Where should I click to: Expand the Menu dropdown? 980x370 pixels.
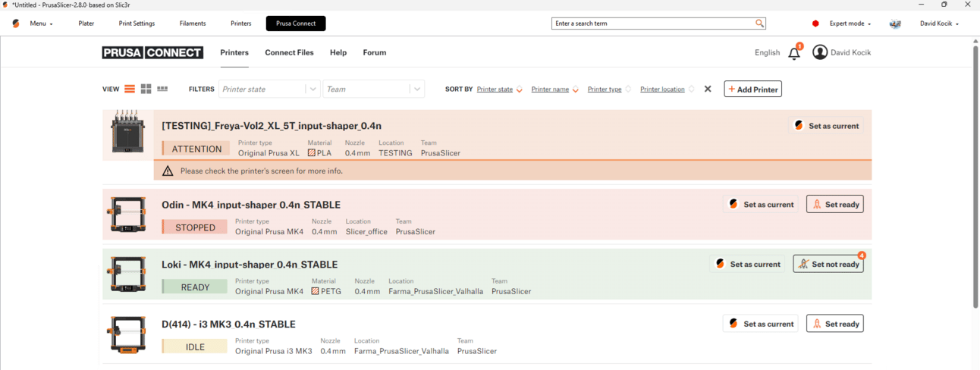[x=41, y=24]
